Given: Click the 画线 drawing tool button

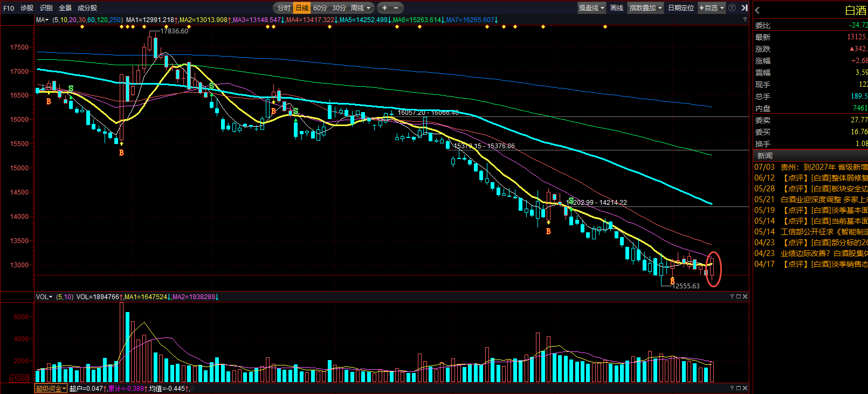Looking at the screenshot, I should click(617, 8).
